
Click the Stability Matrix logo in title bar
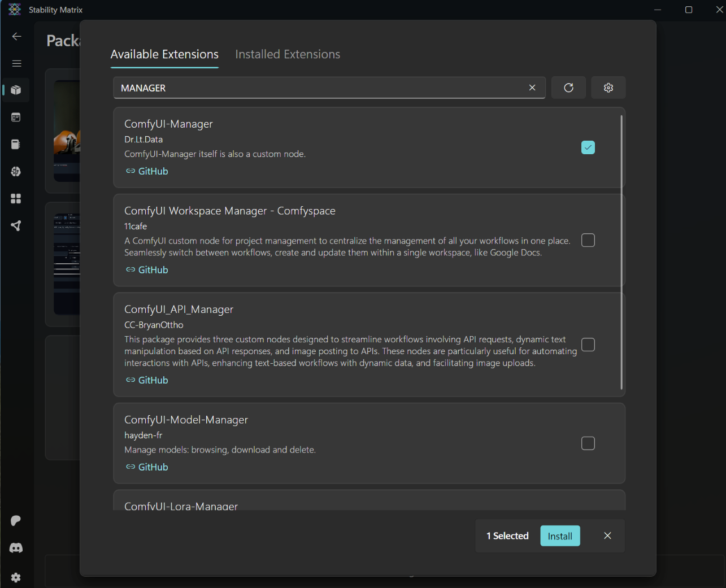click(15, 10)
